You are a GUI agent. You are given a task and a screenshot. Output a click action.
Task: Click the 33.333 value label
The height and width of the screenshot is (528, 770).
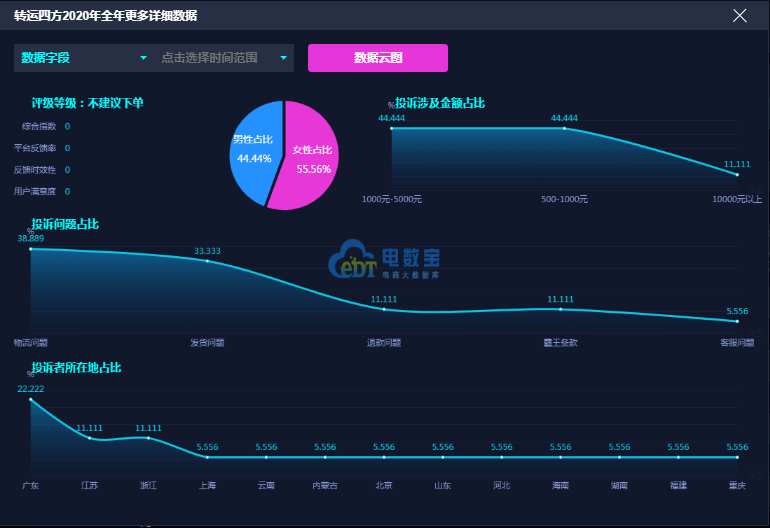(x=207, y=251)
